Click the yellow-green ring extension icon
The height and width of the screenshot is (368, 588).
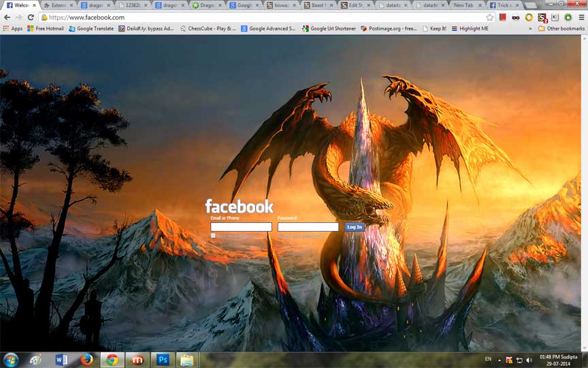coord(529,17)
